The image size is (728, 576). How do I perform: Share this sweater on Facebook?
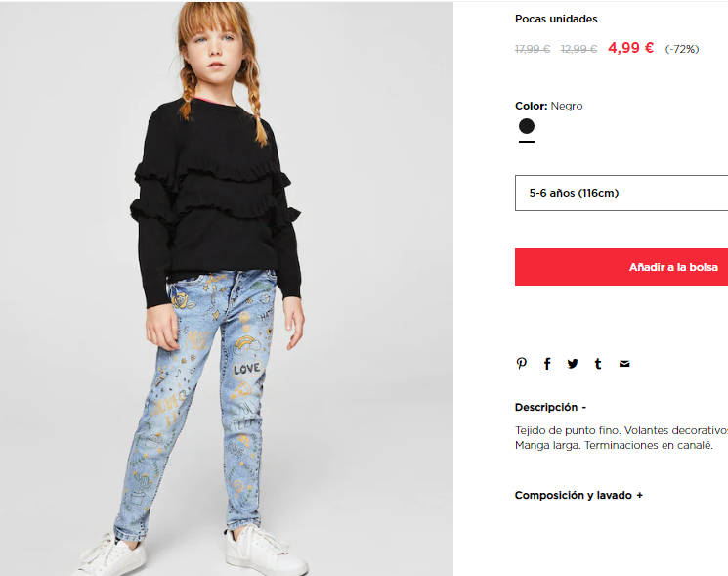coord(547,364)
